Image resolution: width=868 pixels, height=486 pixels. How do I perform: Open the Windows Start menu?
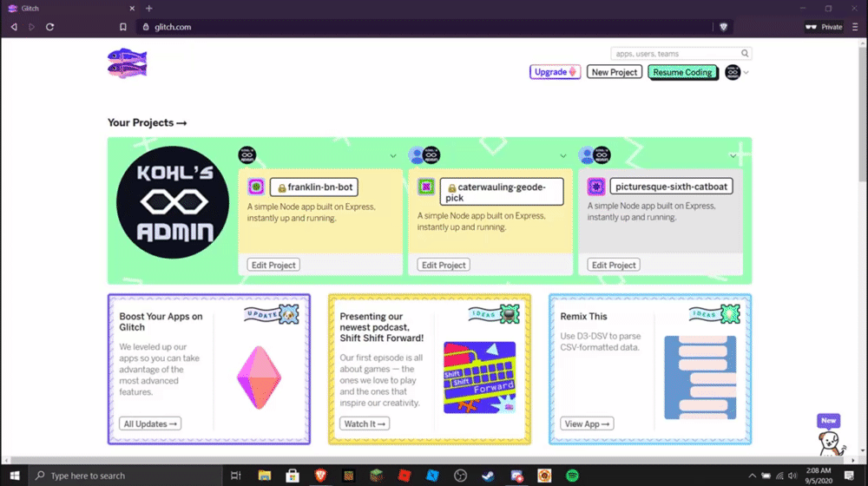15,476
